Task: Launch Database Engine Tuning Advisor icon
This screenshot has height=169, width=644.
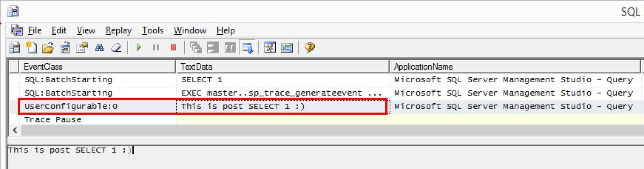Action: [x=270, y=48]
